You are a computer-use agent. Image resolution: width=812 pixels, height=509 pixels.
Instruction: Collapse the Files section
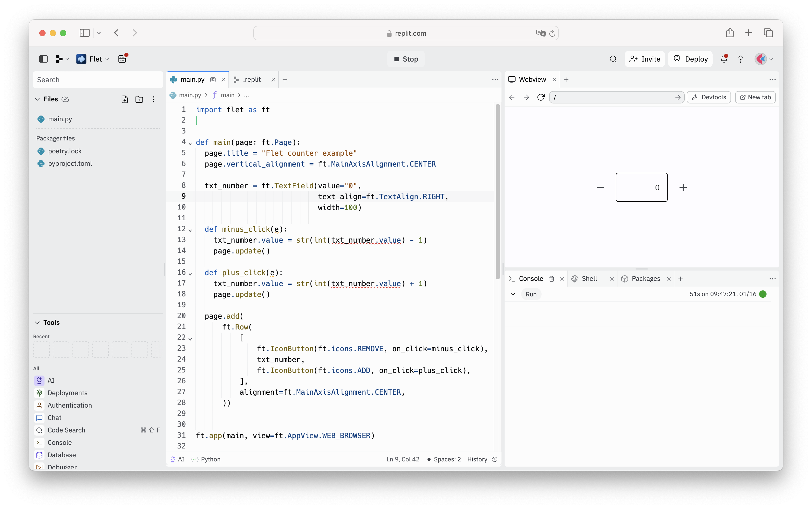(37, 99)
